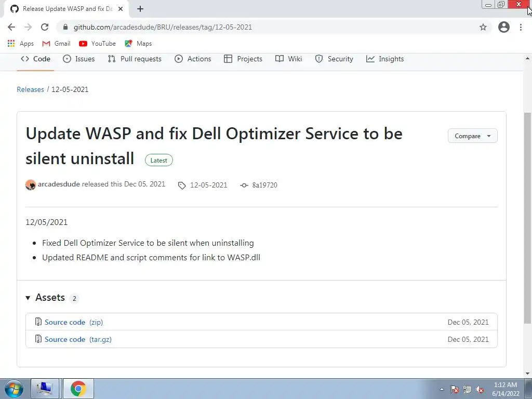This screenshot has width=532, height=399.
Task: Click the address bar URL
Action: coord(163,27)
